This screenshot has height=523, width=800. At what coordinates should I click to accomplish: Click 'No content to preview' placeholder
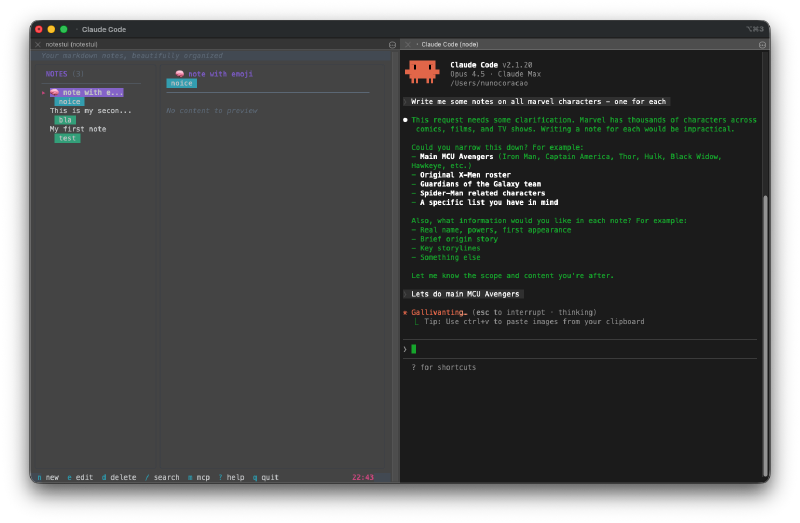[x=212, y=111]
